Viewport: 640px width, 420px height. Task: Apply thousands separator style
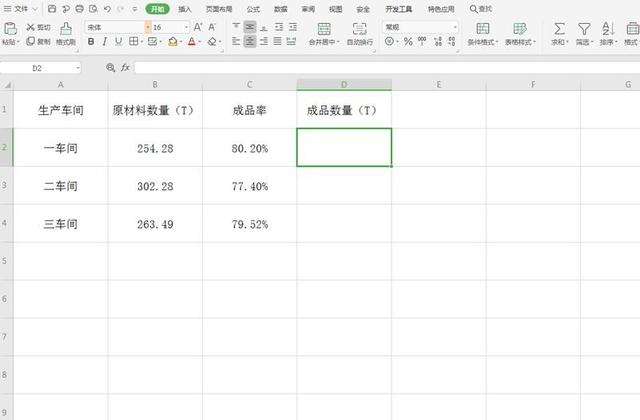pos(422,41)
